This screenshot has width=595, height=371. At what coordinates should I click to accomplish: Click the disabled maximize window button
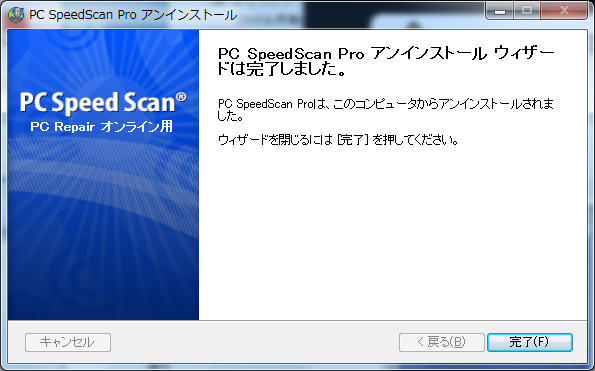coord(527,10)
